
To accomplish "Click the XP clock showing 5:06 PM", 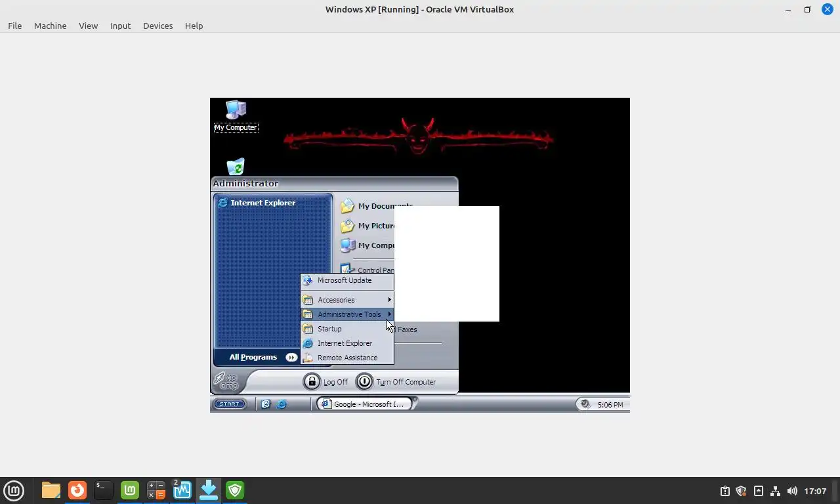I will 610,405.
